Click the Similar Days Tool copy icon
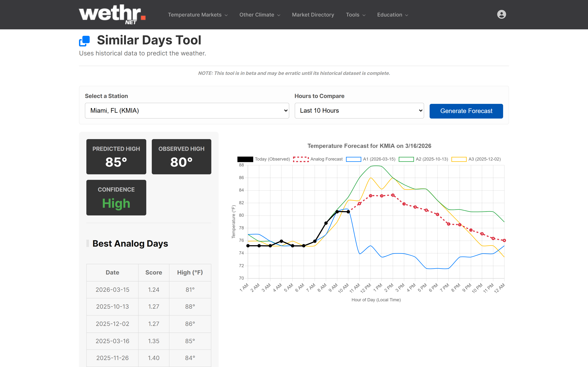Screen dimensions: 588x367 click(84, 41)
